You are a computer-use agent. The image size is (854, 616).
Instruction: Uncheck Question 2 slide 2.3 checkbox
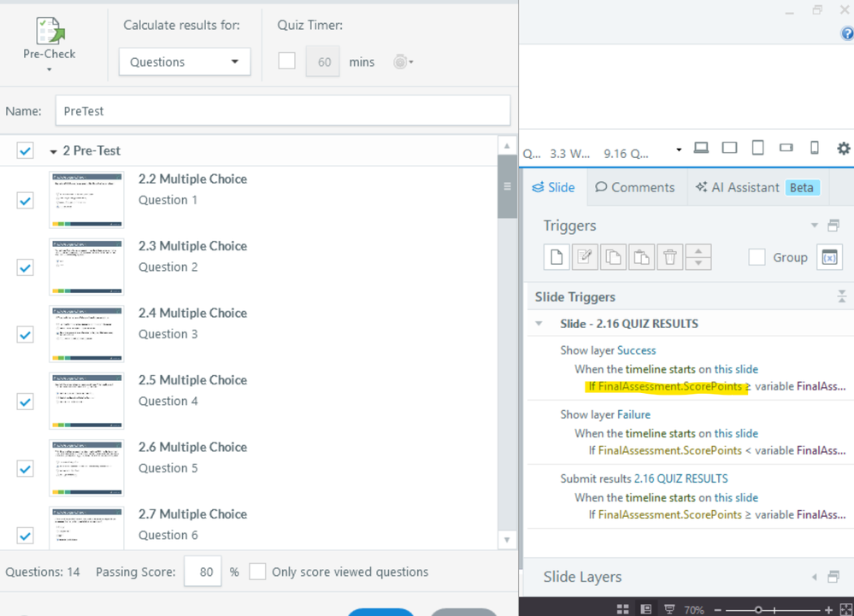tap(25, 267)
